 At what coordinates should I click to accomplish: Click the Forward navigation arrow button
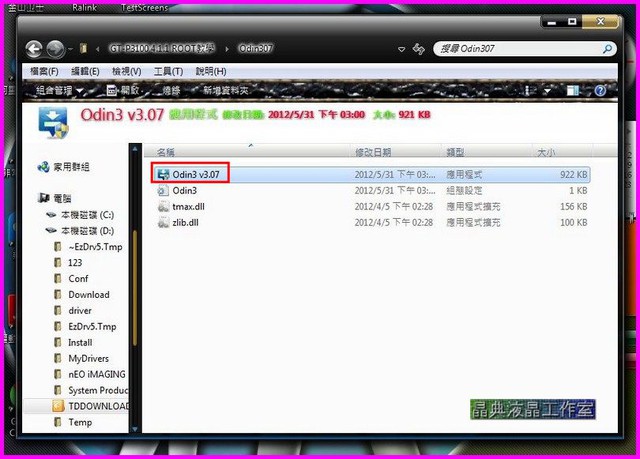56,48
